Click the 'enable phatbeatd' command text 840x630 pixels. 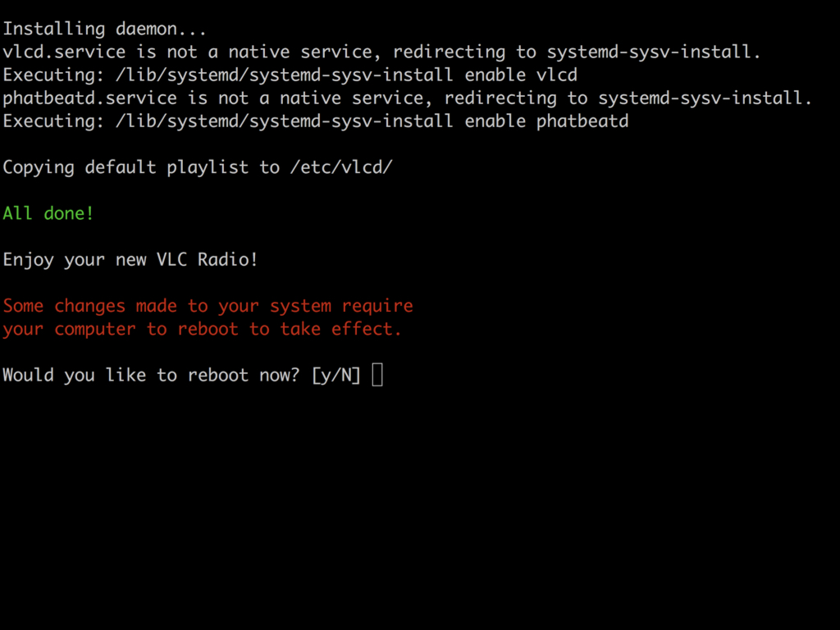pos(546,121)
